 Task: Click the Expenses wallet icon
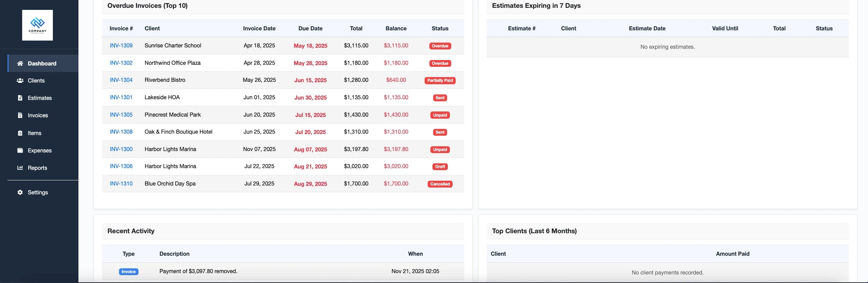pos(20,150)
